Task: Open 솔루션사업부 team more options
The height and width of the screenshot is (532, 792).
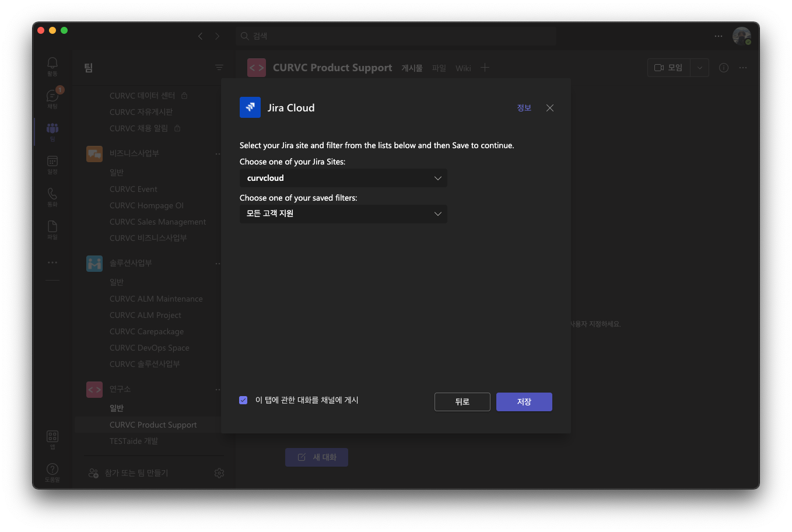Action: pos(218,263)
